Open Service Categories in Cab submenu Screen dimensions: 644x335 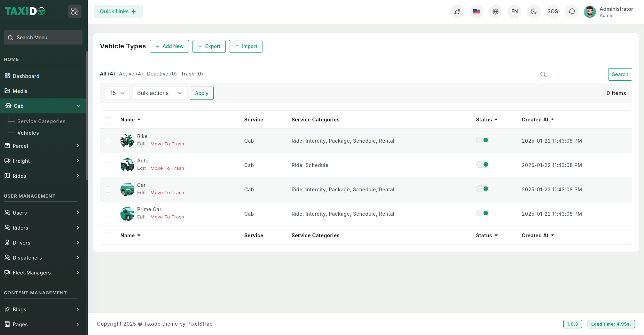[41, 121]
